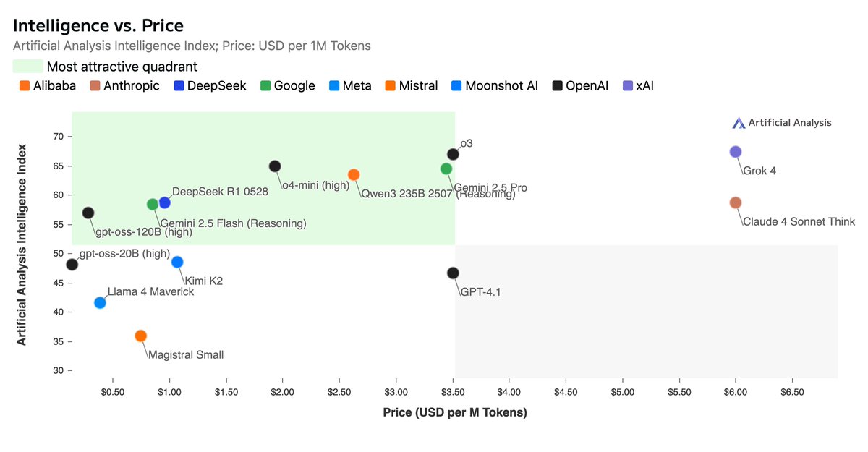The width and height of the screenshot is (868, 452).
Task: Hide the Google series via legend
Action: point(294,86)
